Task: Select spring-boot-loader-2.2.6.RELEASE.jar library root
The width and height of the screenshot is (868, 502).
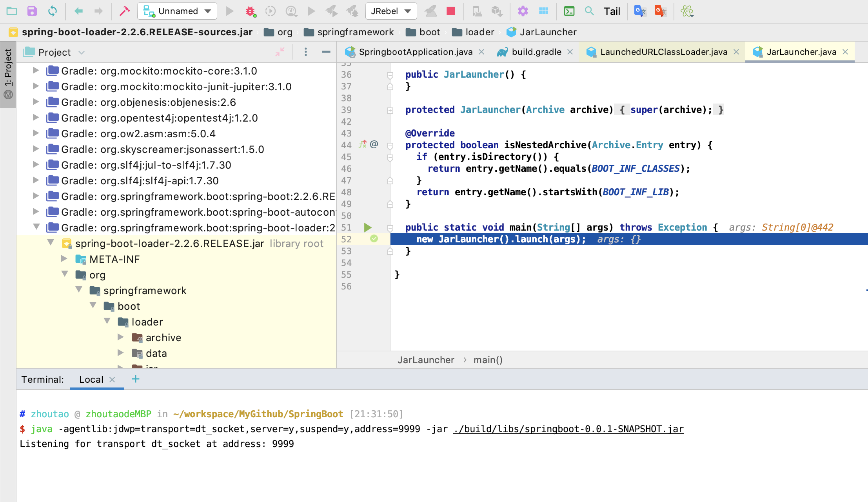Action: click(x=176, y=243)
